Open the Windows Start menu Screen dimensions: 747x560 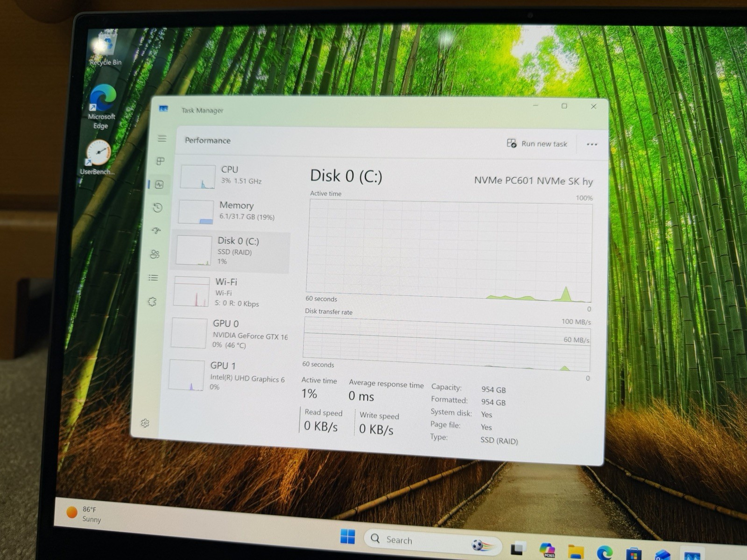click(347, 537)
